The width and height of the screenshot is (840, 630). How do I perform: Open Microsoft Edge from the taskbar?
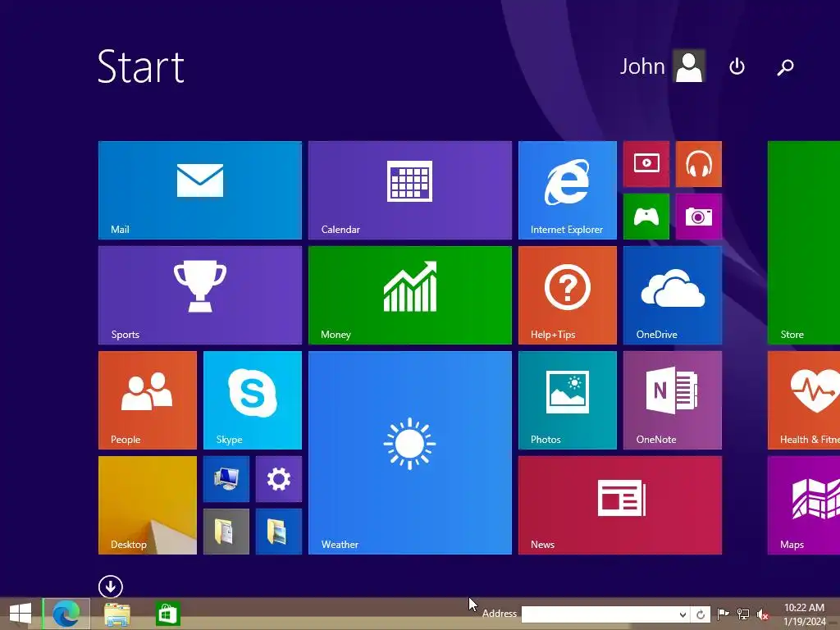pyautogui.click(x=66, y=614)
